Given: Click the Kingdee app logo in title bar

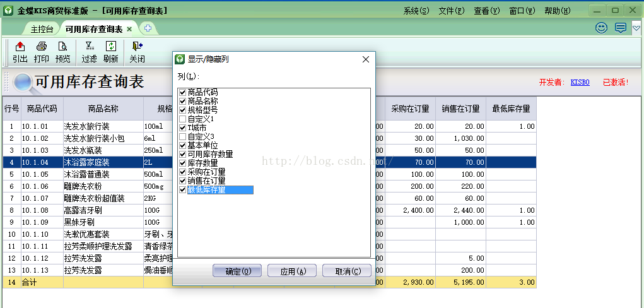Looking at the screenshot, I should pos(8,11).
